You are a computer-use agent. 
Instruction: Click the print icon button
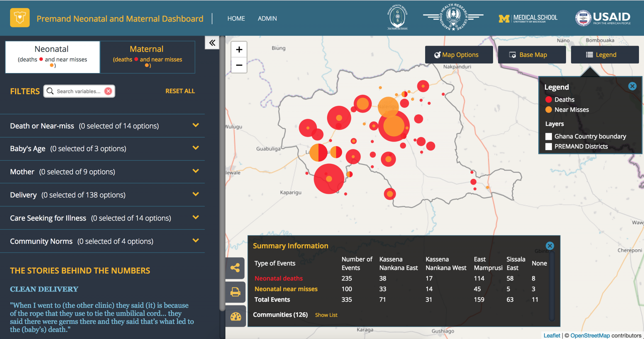(x=235, y=292)
